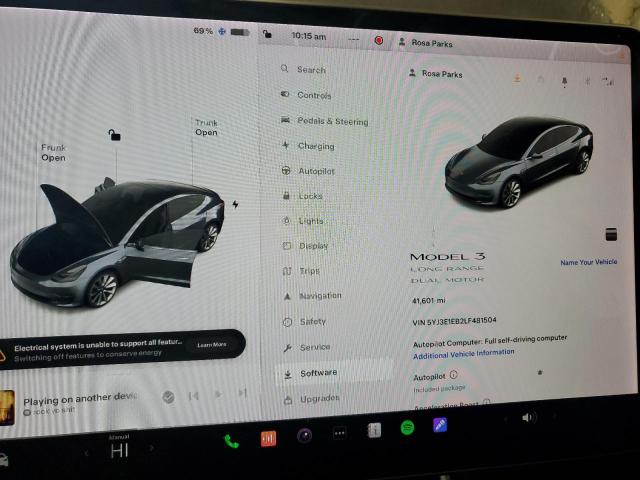Open the purple karaoke microphone app
This screenshot has width=640, height=480.
coord(440,425)
